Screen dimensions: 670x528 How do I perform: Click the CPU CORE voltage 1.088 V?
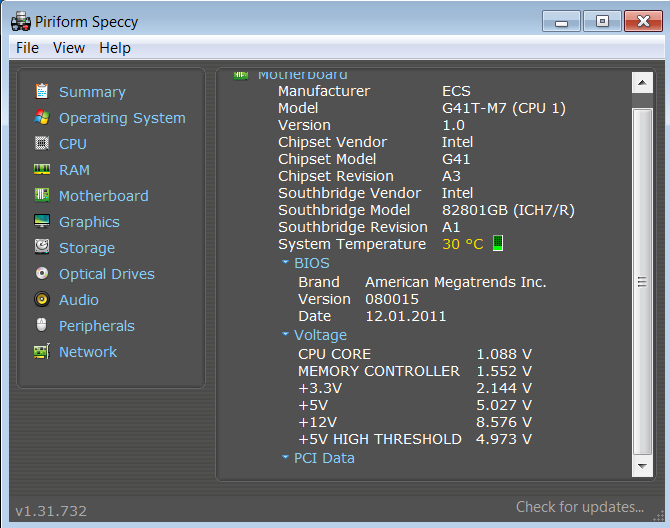[504, 354]
